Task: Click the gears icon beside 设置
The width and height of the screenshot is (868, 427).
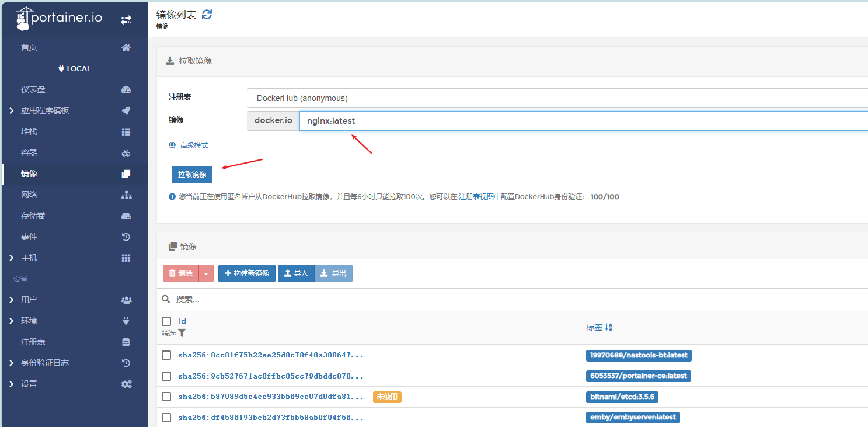Action: point(126,384)
